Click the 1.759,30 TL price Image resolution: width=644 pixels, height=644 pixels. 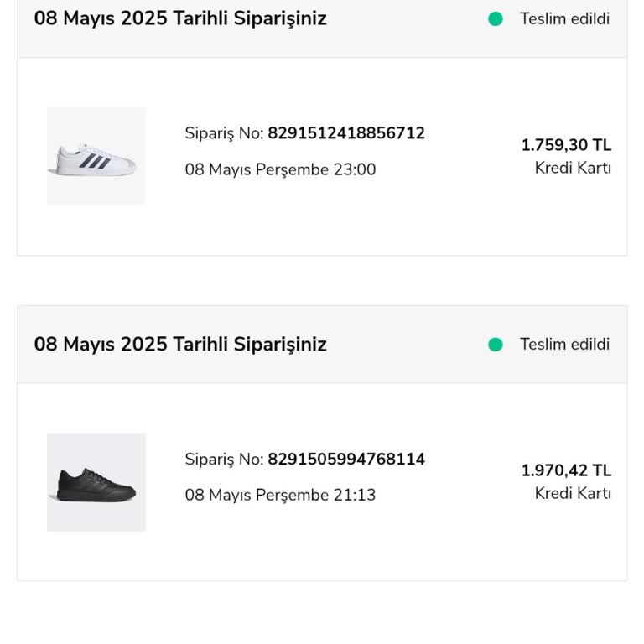pyautogui.click(x=566, y=145)
